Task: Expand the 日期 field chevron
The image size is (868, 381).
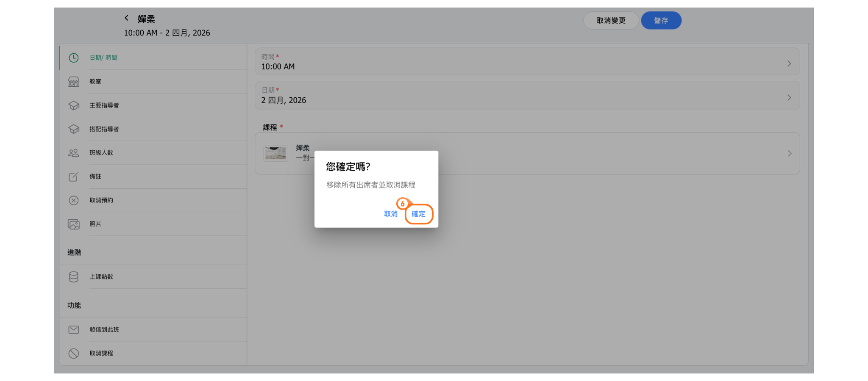Action: 789,98
